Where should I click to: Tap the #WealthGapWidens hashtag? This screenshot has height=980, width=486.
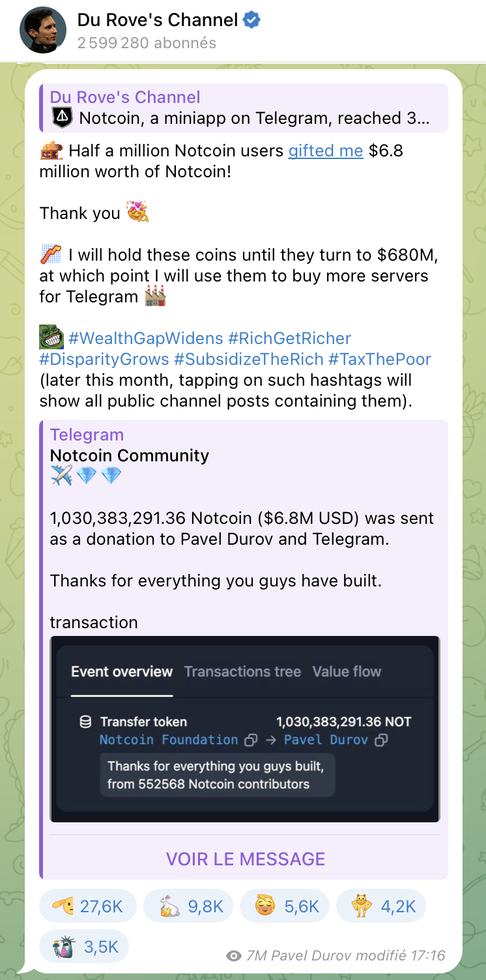point(145,339)
